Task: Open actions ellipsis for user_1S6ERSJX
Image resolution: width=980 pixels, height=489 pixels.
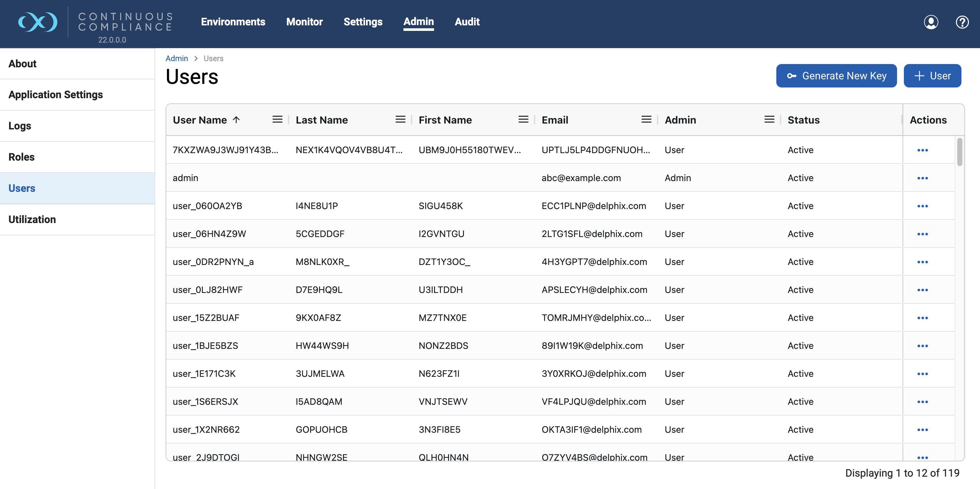Action: pyautogui.click(x=922, y=402)
